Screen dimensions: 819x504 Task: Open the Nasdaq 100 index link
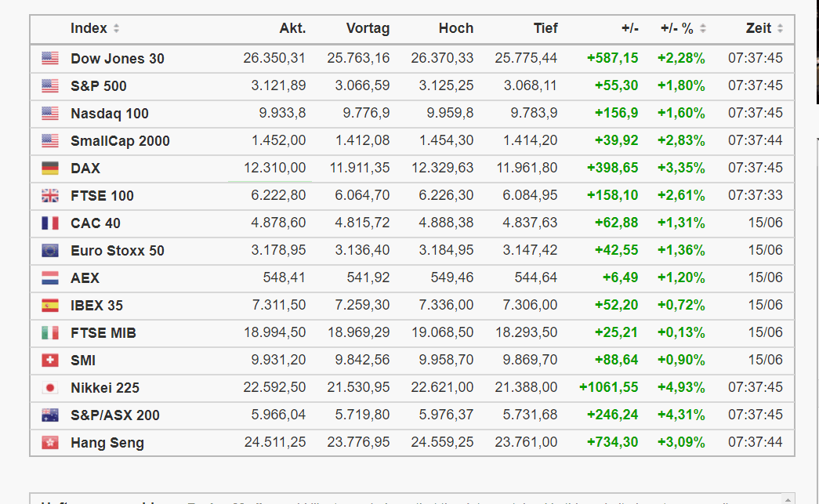(x=110, y=113)
